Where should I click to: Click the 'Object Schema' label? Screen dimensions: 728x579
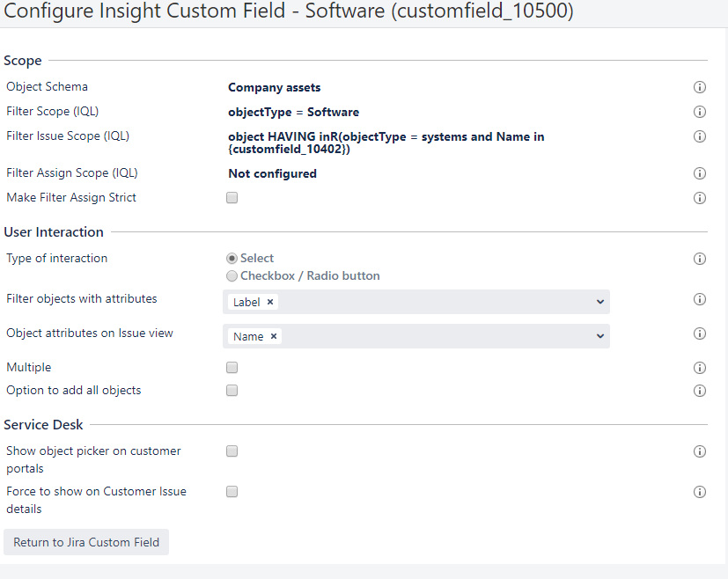[x=47, y=87]
